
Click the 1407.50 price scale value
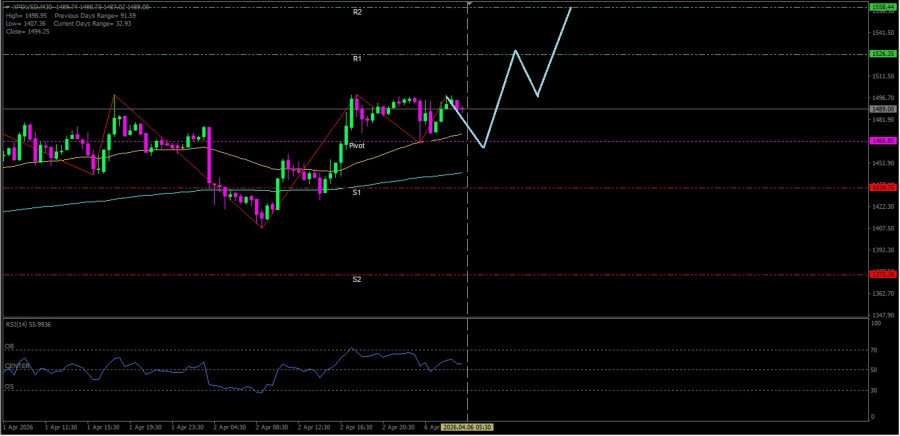point(883,228)
